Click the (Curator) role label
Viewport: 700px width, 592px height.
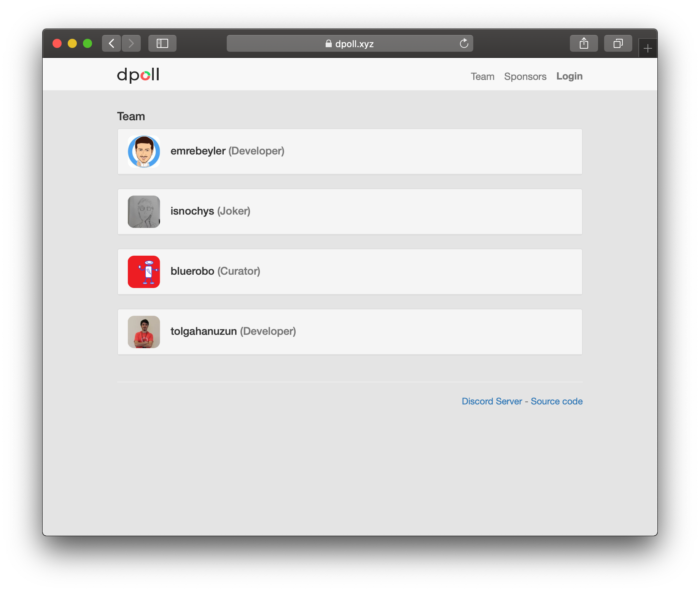(239, 271)
